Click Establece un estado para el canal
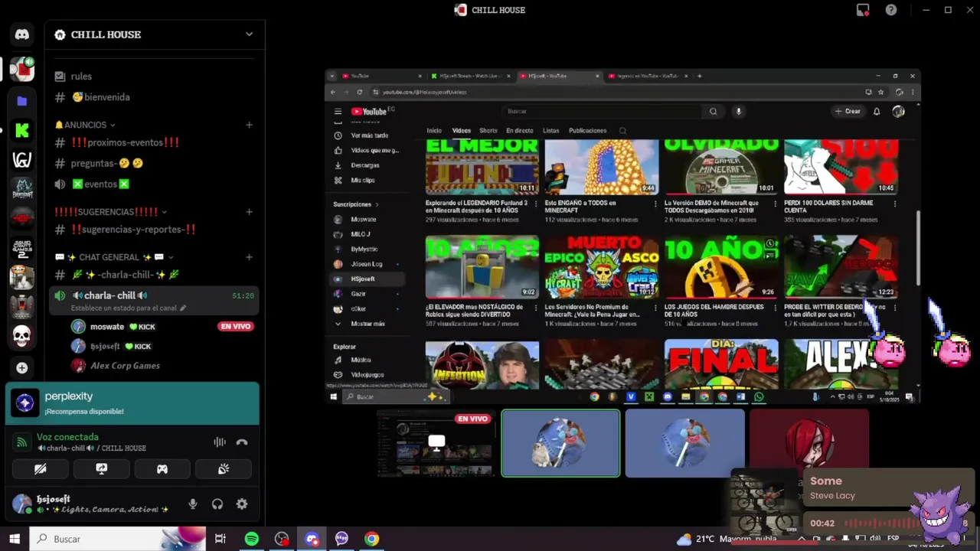Screen dimensions: 980x551 [x=123, y=308]
